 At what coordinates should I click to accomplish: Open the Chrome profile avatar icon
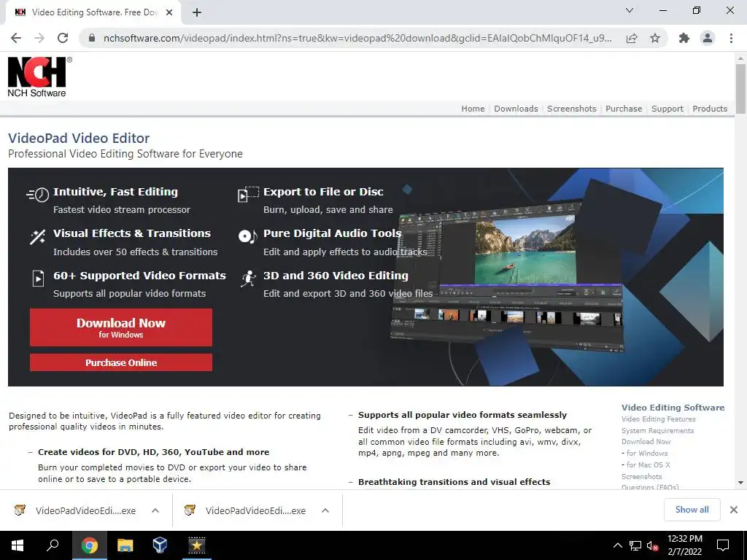708,38
